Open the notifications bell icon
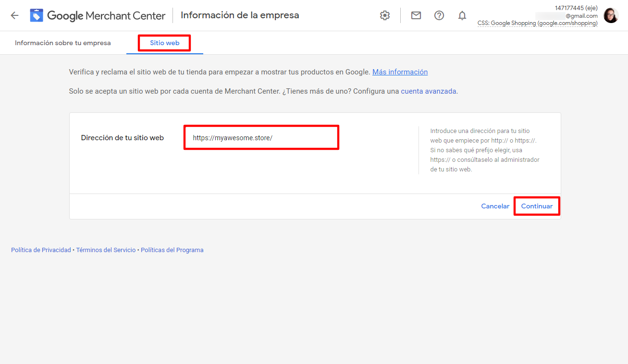This screenshot has width=628, height=364. click(x=462, y=15)
